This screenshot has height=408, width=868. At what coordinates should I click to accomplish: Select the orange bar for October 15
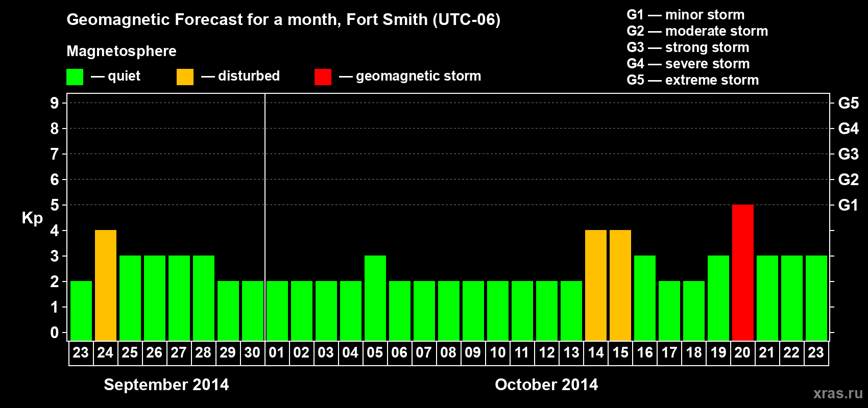[620, 286]
